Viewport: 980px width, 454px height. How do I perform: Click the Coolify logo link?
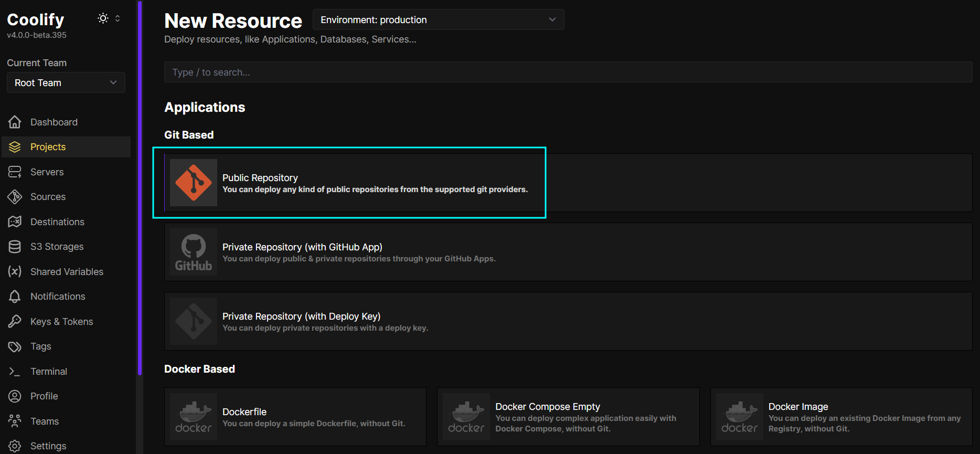[x=36, y=19]
